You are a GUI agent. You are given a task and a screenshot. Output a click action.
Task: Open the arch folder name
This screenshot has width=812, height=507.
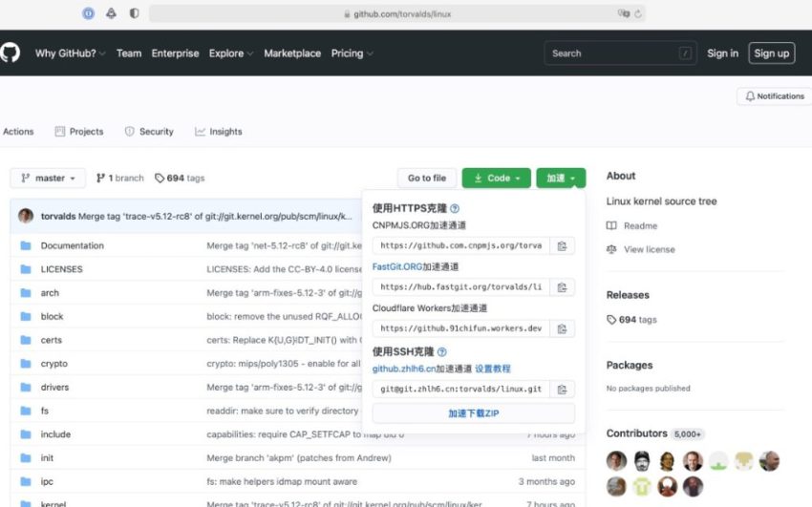coord(50,293)
